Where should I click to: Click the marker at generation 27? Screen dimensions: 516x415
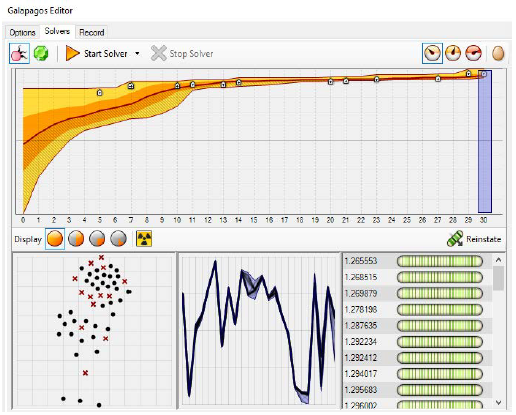438,79
